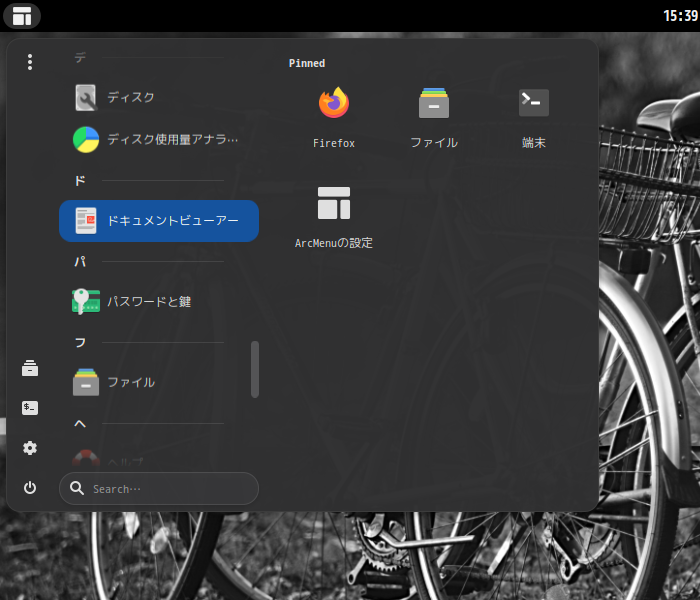Click the ArcMenu button in top panel
700x600 pixels.
(21, 16)
